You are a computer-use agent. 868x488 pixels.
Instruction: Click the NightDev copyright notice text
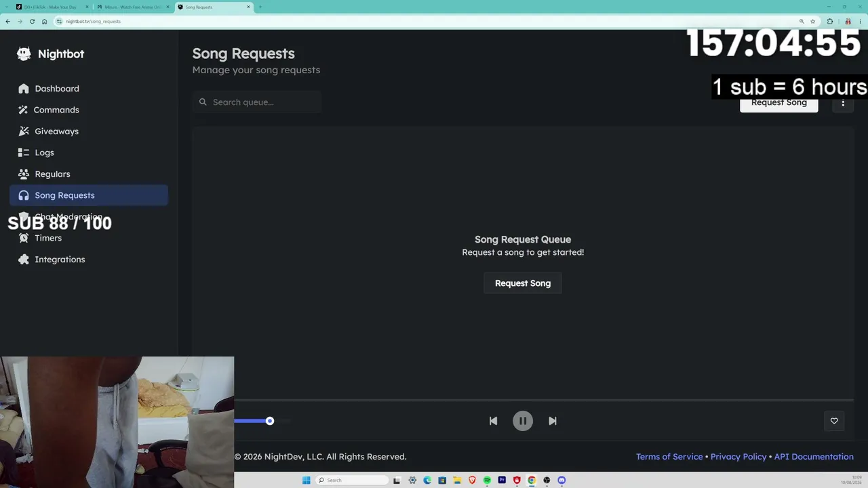tap(320, 457)
